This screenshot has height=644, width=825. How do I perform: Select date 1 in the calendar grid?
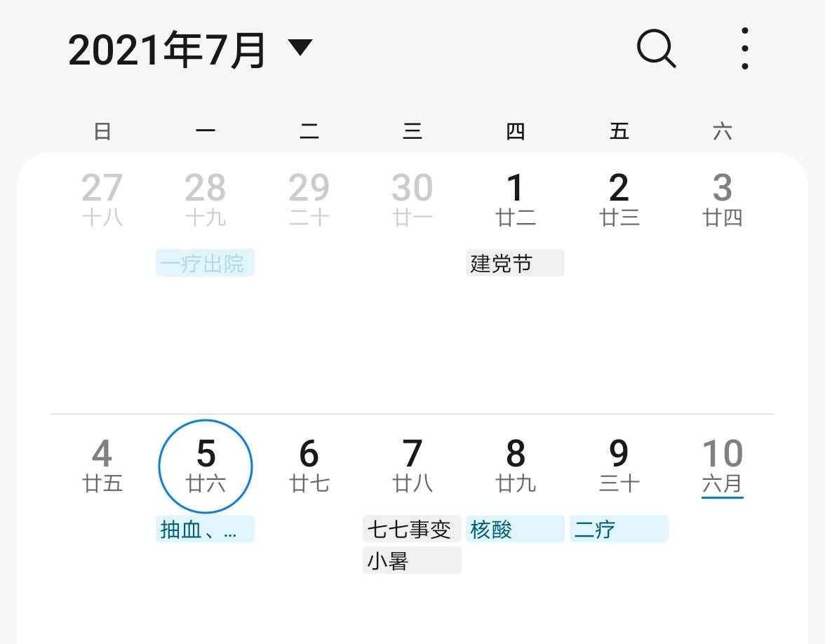click(515, 199)
